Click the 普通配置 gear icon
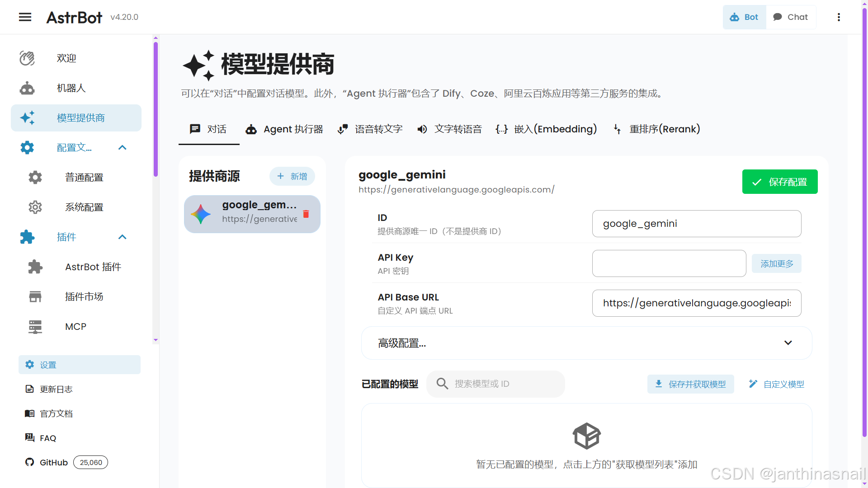Image resolution: width=868 pixels, height=488 pixels. 35,178
